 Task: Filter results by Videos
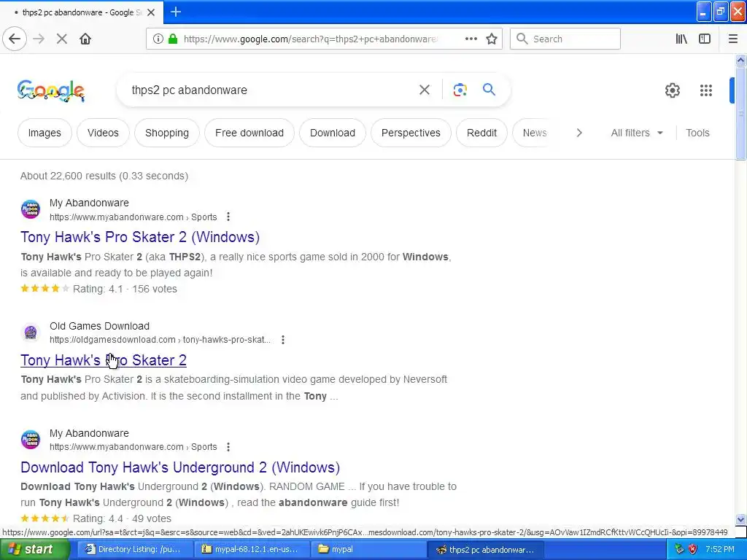tap(103, 133)
